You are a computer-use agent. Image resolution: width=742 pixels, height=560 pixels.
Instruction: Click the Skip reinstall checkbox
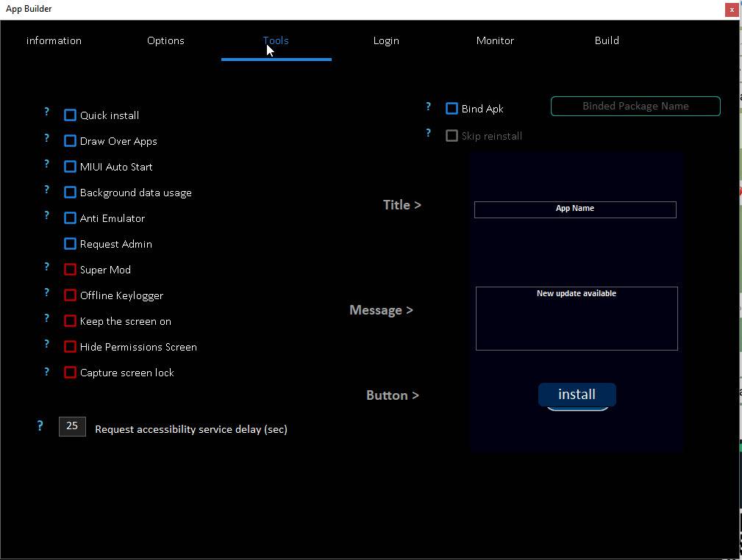coord(452,136)
